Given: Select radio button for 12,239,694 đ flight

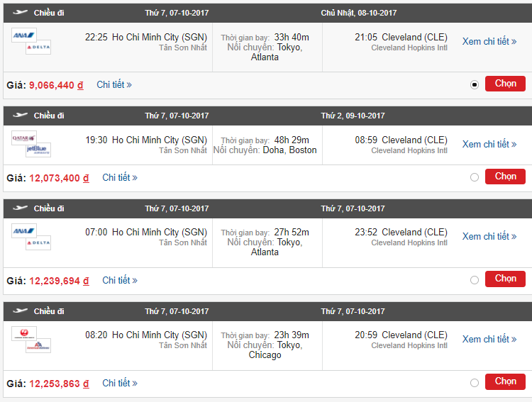Looking at the screenshot, I should [475, 280].
